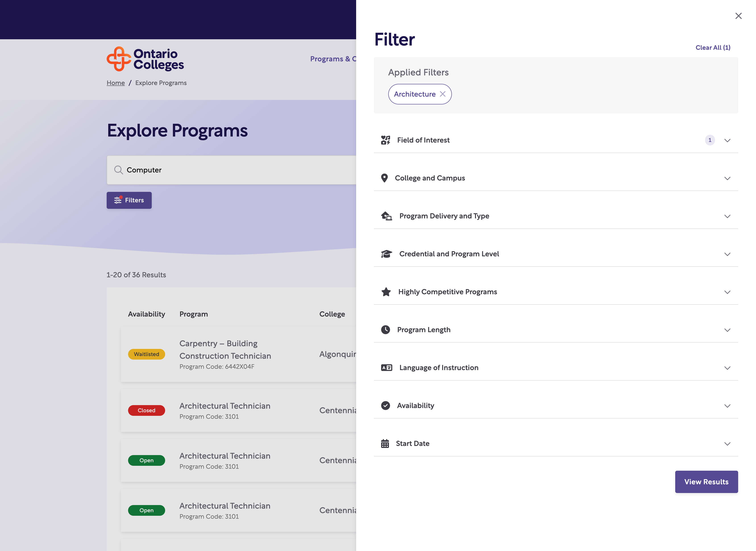Click the graduation cap Credential icon
Screen dimensions: 756x551
[x=386, y=254]
